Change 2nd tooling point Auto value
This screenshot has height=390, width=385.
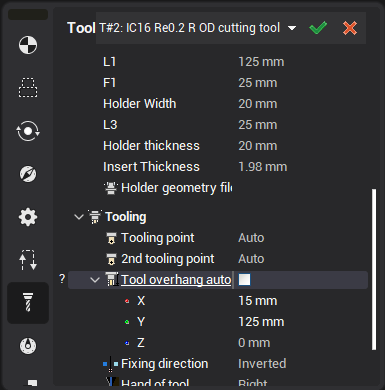pos(251,259)
